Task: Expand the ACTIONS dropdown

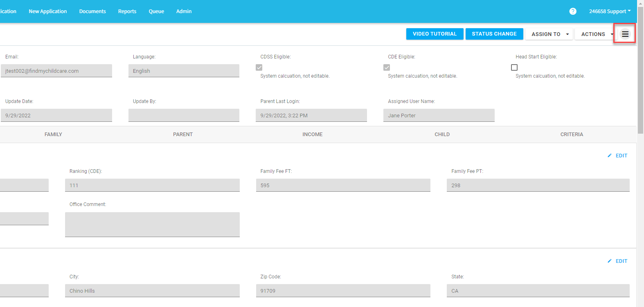Action: (x=595, y=34)
